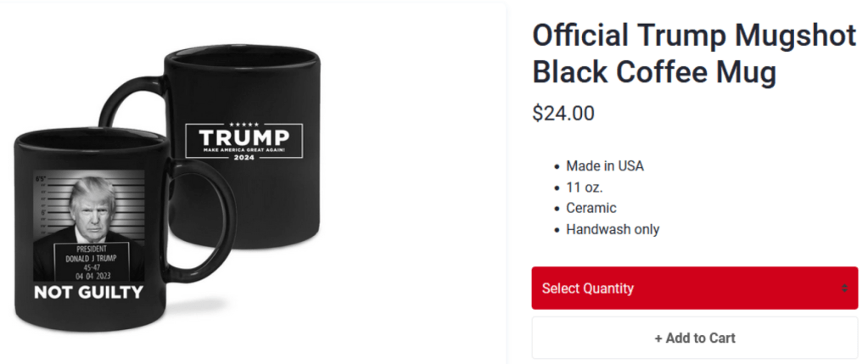Click the mugshot photo on the front mug
Image resolution: width=868 pixels, height=364 pixels.
pos(89,226)
